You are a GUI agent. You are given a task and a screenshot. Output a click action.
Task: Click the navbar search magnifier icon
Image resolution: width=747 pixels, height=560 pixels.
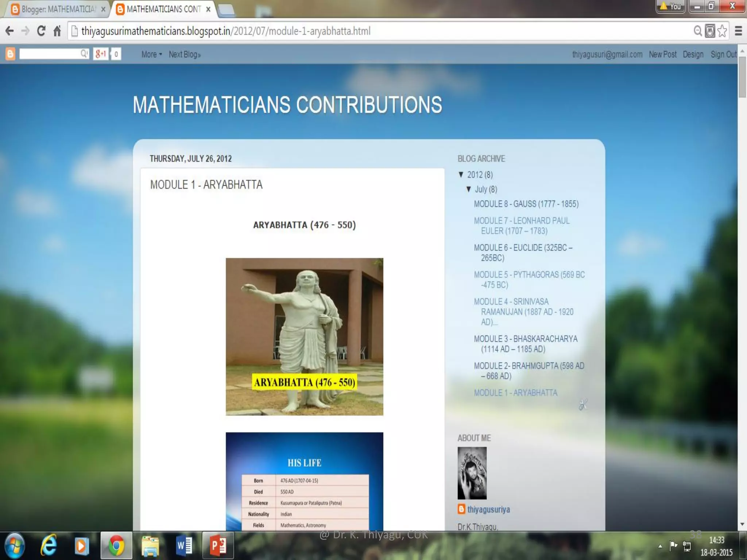(84, 54)
